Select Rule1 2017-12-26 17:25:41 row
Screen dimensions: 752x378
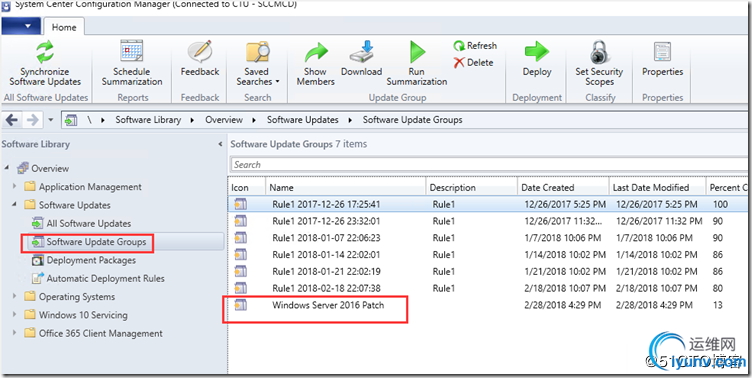(x=488, y=204)
